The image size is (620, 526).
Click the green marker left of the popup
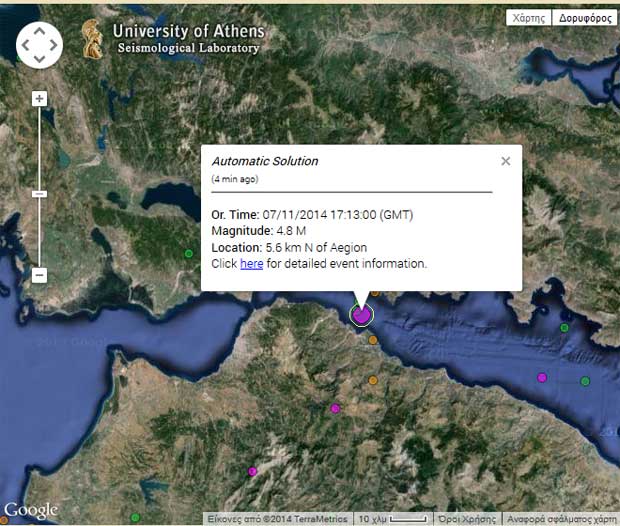click(189, 254)
